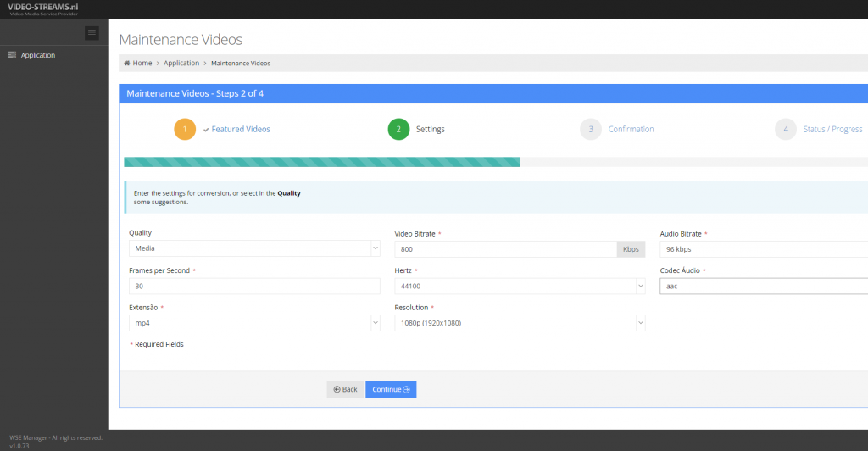The width and height of the screenshot is (868, 451).
Task: Click the Video Bitrate label
Action: click(x=415, y=233)
